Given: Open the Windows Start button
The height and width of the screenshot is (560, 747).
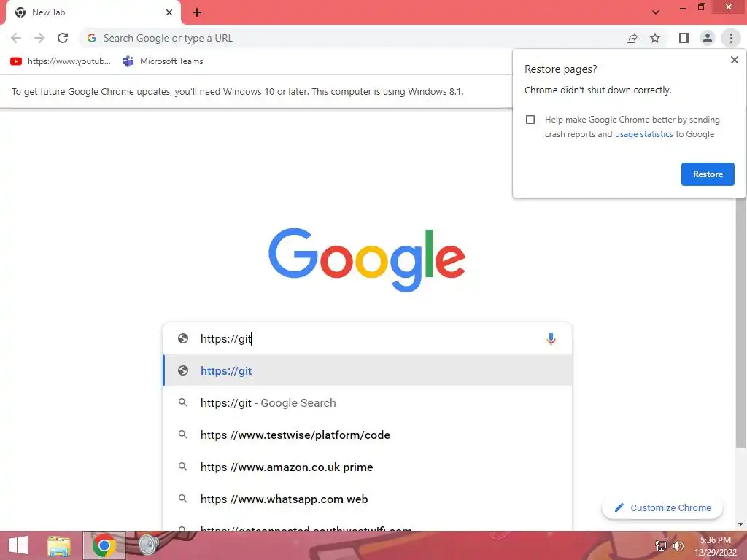Looking at the screenshot, I should [18, 545].
